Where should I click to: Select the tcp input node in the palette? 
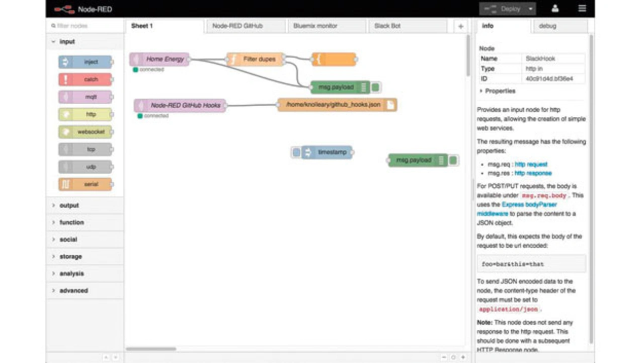point(85,150)
